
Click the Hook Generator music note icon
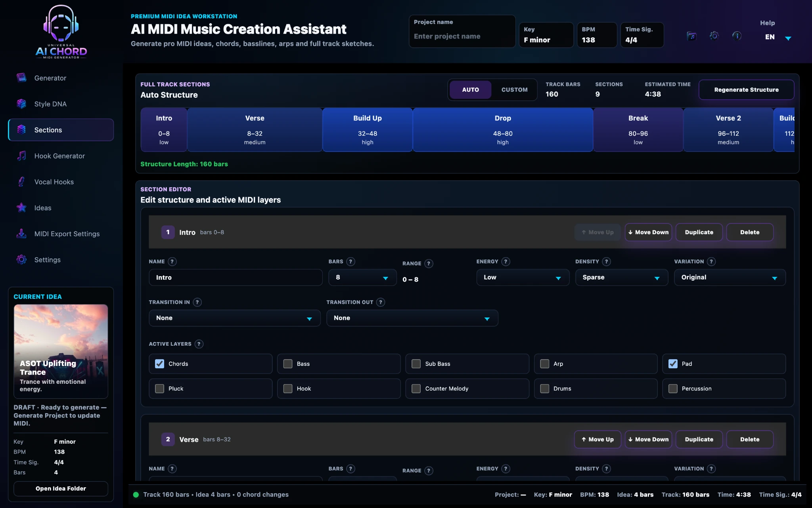pos(21,156)
